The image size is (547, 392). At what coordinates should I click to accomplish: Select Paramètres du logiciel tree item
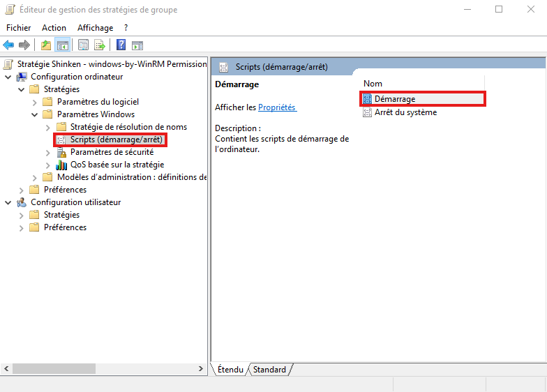click(x=98, y=102)
